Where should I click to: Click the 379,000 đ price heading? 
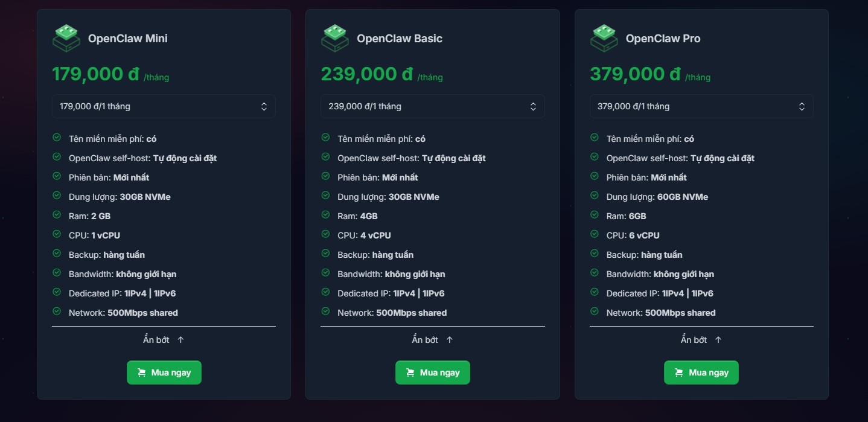tap(634, 73)
